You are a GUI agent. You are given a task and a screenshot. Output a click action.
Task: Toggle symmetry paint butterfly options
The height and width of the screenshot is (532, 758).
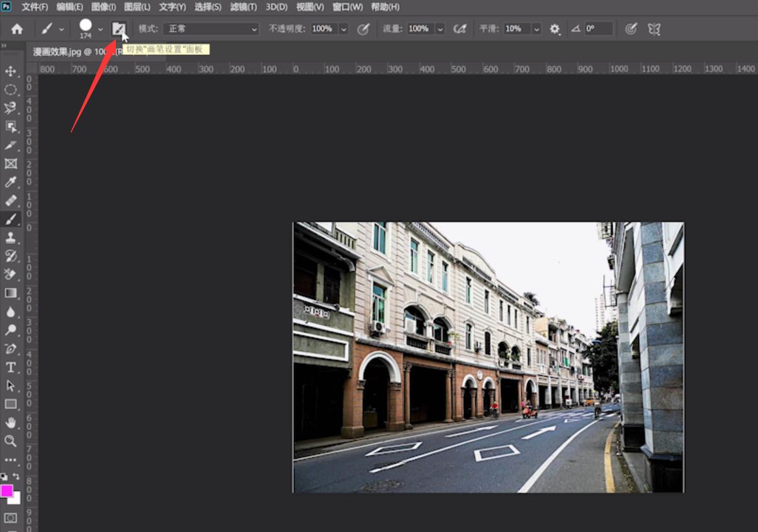(654, 29)
